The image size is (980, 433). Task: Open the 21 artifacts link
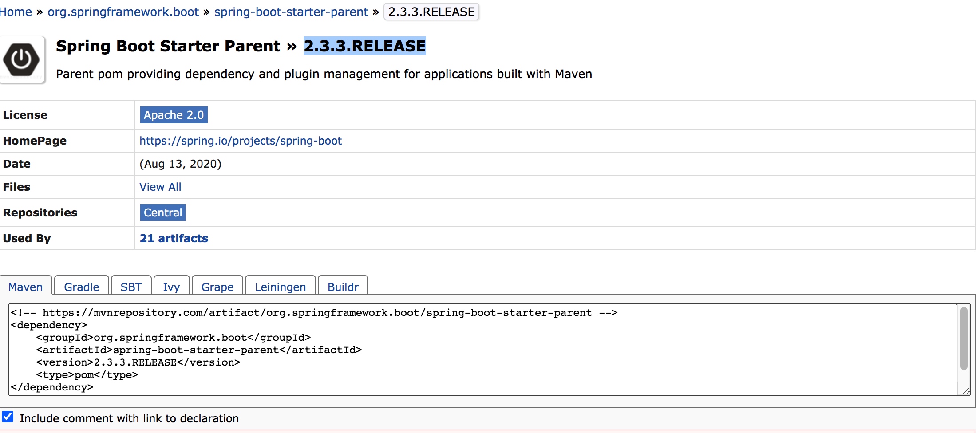coord(174,238)
